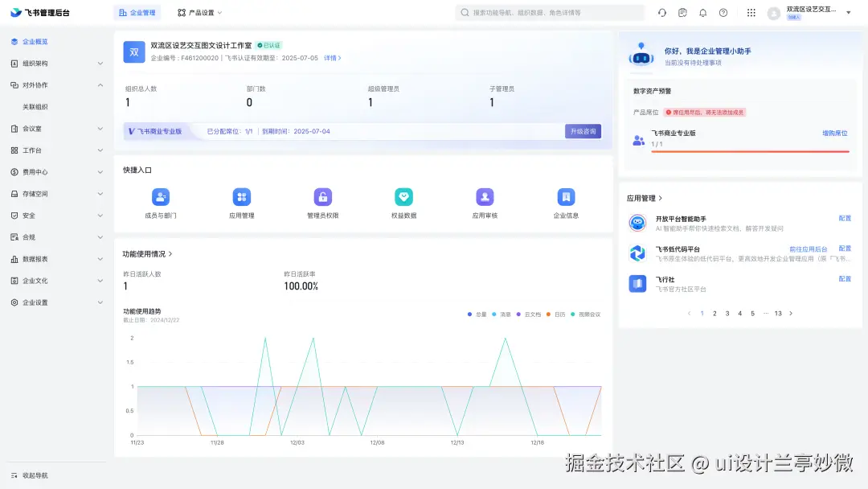
Task: Open the 前往应用后台 link
Action: tap(809, 250)
